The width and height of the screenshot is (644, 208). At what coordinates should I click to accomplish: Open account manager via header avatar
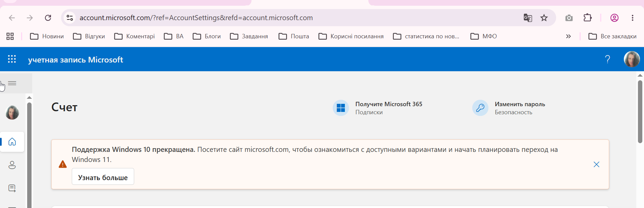point(632,59)
